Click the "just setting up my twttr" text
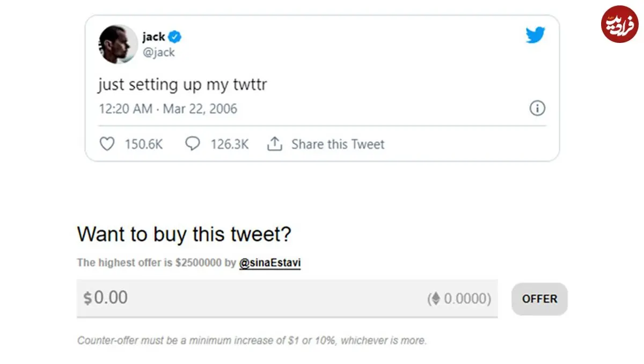This screenshot has width=644, height=364. [182, 85]
